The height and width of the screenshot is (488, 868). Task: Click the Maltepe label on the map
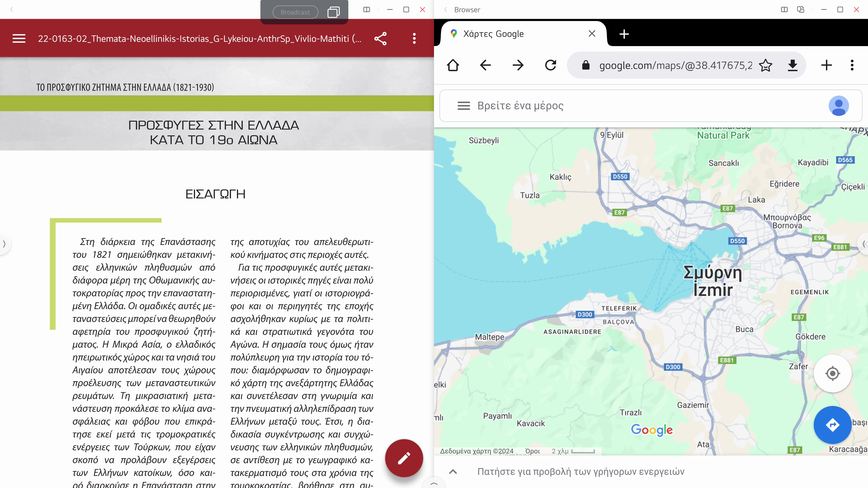click(490, 337)
